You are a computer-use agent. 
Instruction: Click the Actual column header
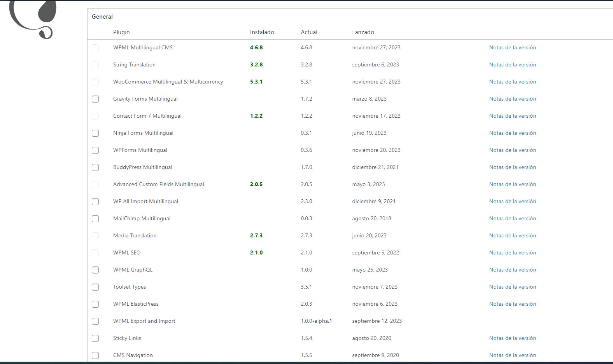[309, 32]
